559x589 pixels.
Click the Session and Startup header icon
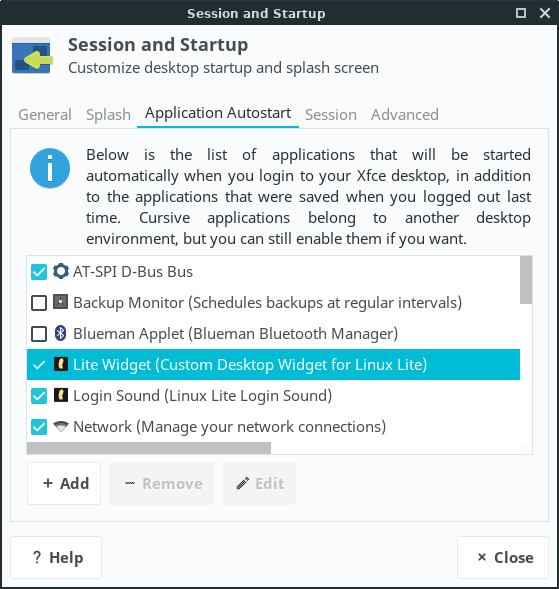tap(32, 56)
